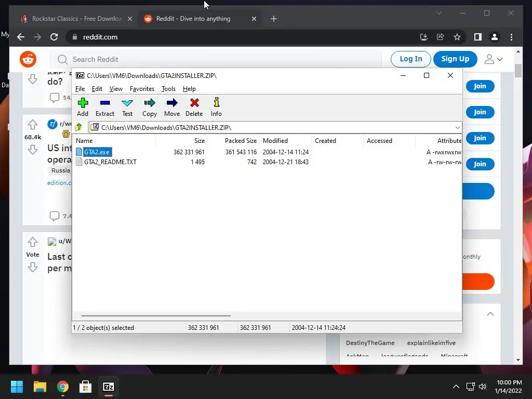Click the Log In button on Reddit
This screenshot has height=399, width=532.
pyautogui.click(x=411, y=59)
